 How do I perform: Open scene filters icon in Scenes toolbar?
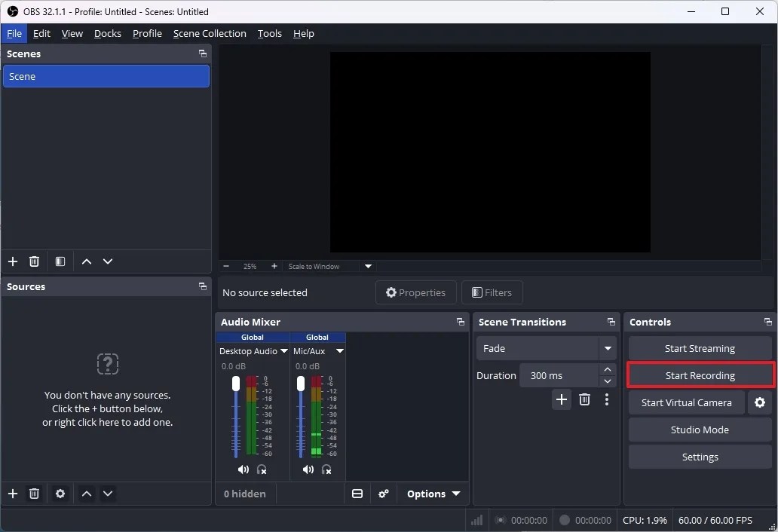[x=60, y=261]
